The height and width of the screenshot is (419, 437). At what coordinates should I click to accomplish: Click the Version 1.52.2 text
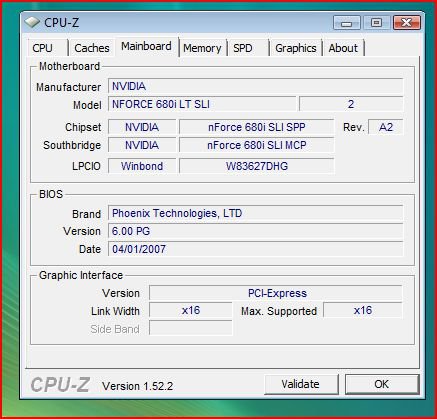pyautogui.click(x=137, y=386)
